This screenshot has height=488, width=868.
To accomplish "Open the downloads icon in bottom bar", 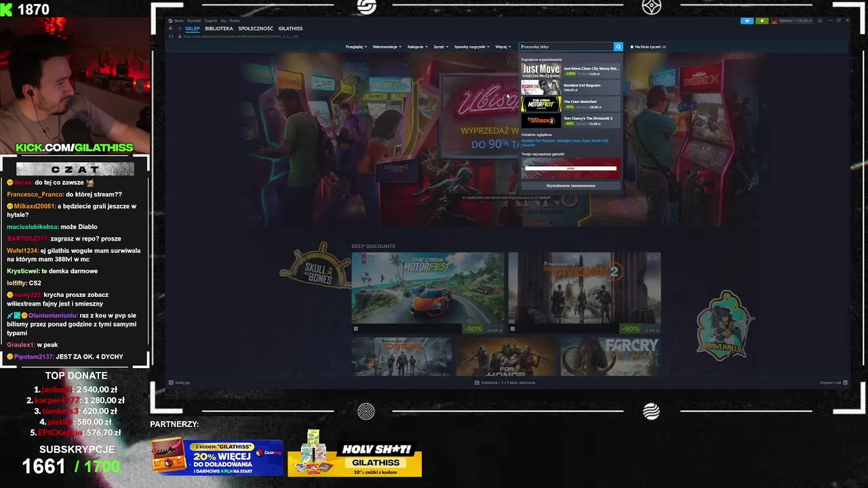I will 477,382.
